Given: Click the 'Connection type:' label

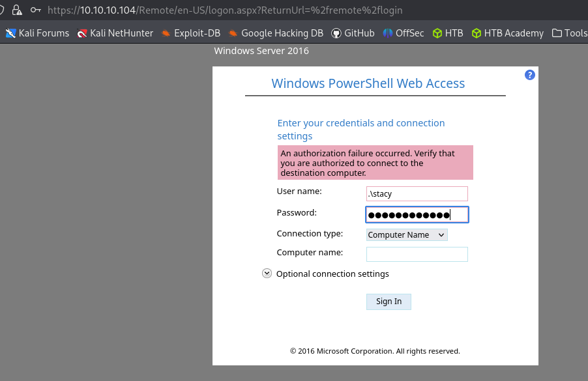Looking at the screenshot, I should 310,234.
